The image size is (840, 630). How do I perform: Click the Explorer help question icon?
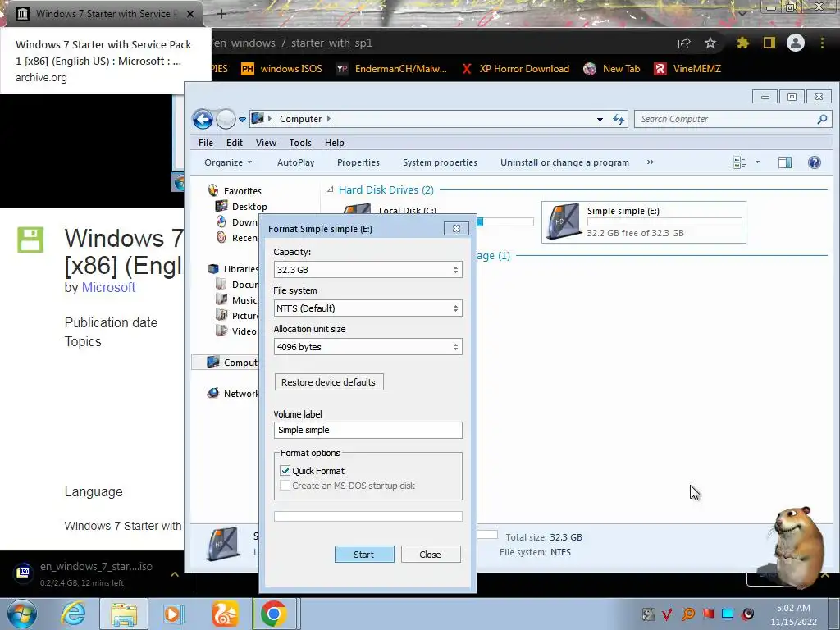pyautogui.click(x=815, y=162)
